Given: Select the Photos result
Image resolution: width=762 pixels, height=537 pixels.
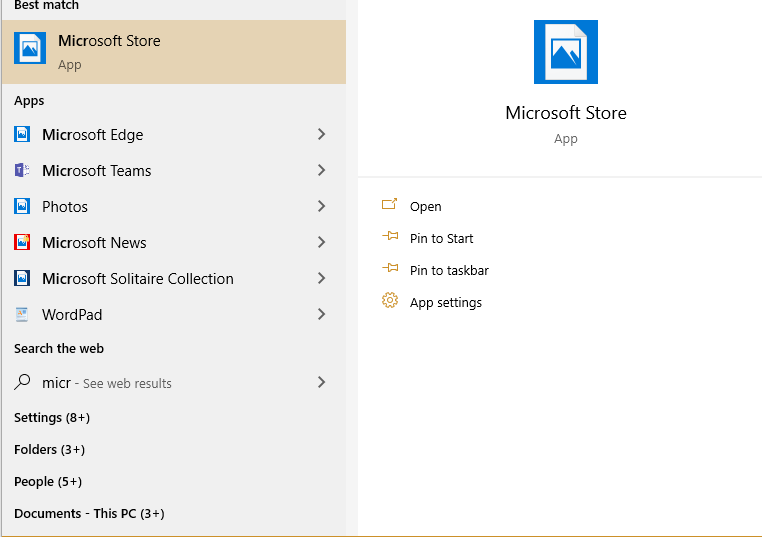Looking at the screenshot, I should click(x=174, y=206).
